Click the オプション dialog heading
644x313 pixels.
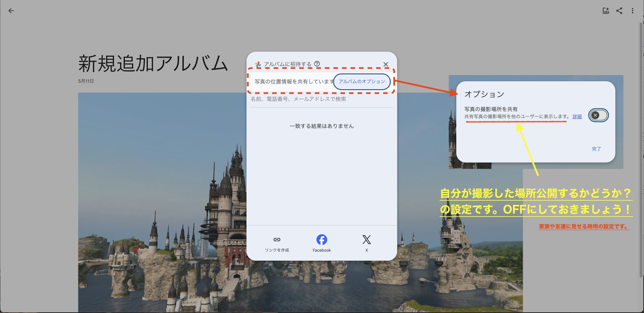[484, 94]
